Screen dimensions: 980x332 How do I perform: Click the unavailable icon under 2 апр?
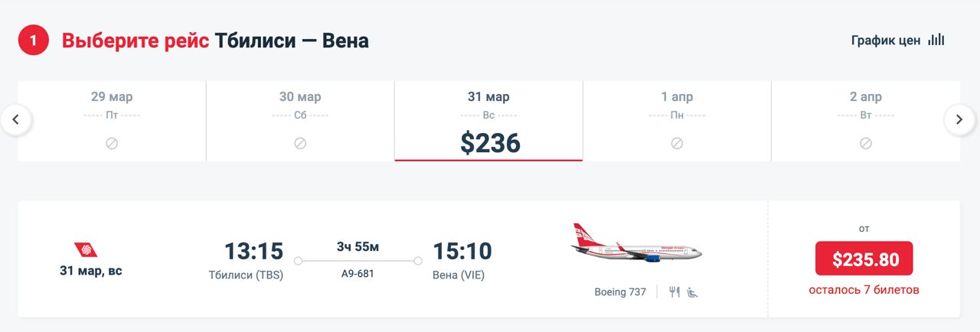coord(866,143)
